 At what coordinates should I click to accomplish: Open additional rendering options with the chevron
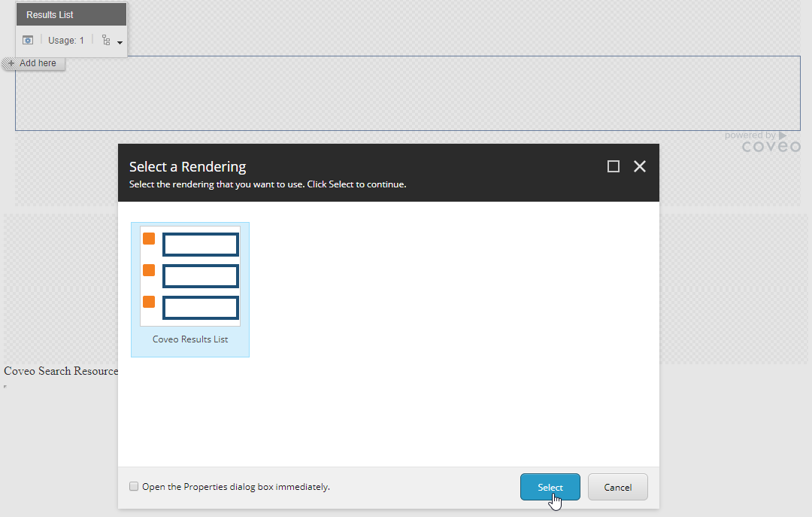tap(119, 43)
